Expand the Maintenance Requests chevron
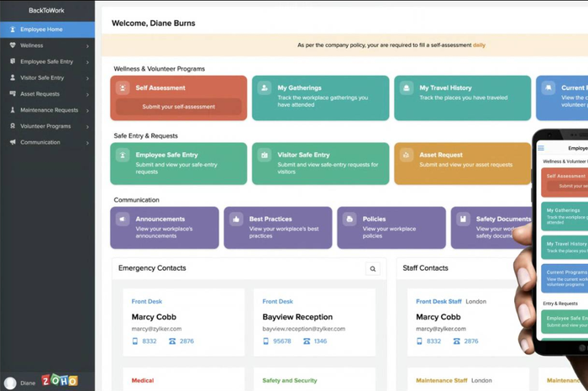Viewport: 588px width, 391px height. point(87,110)
